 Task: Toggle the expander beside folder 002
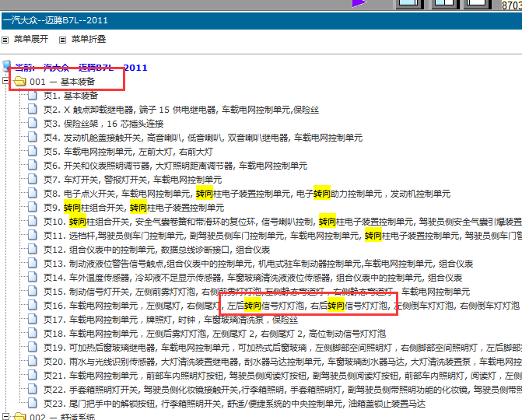point(5,417)
